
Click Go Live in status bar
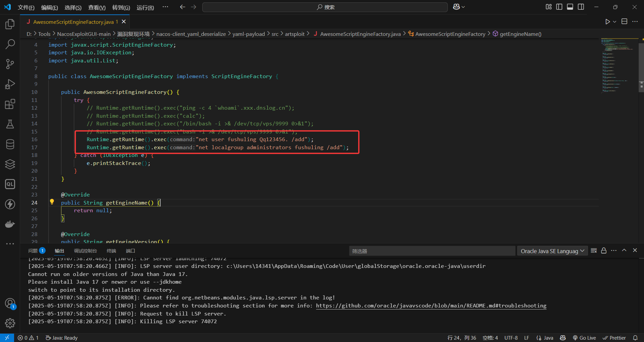point(584,338)
